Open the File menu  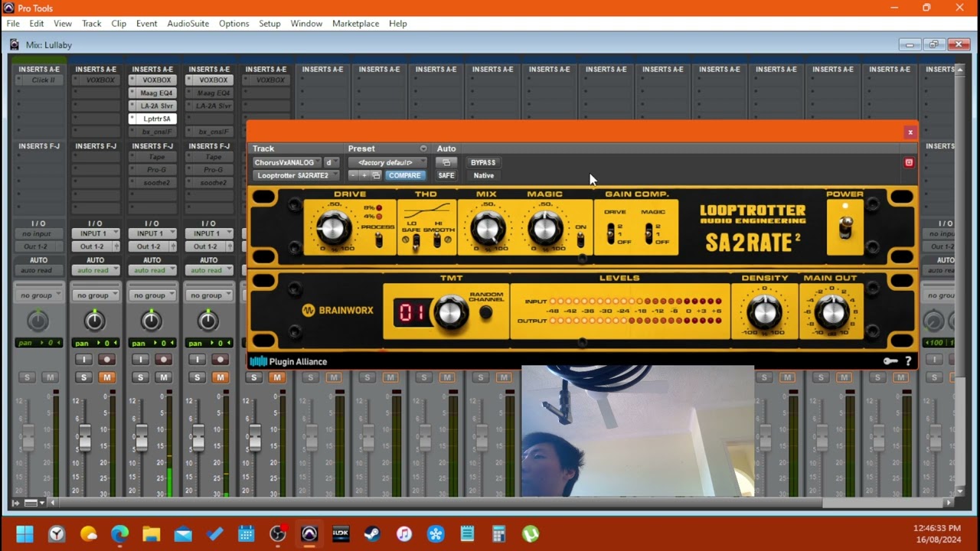click(x=13, y=24)
